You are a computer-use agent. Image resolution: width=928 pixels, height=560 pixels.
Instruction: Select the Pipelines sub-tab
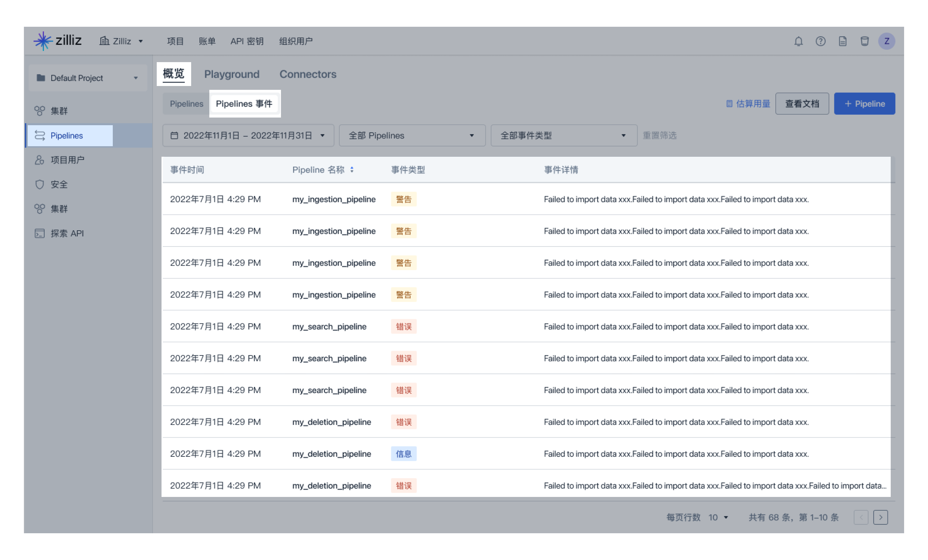[186, 104]
